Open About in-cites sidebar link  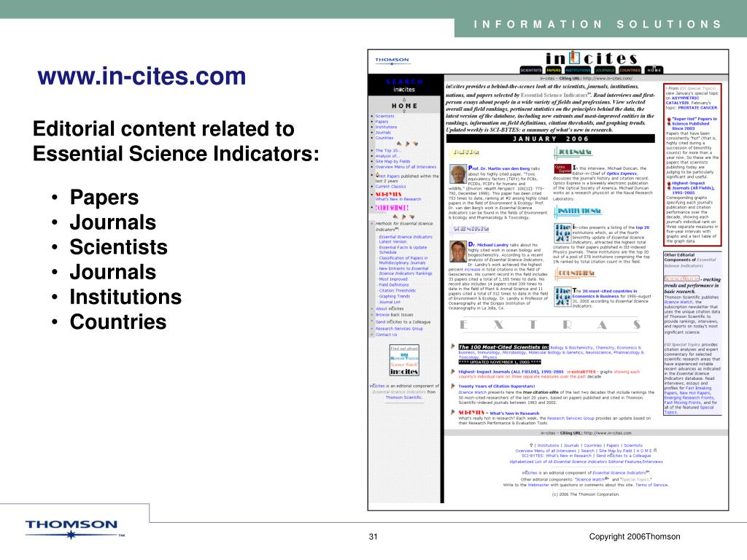(x=390, y=308)
